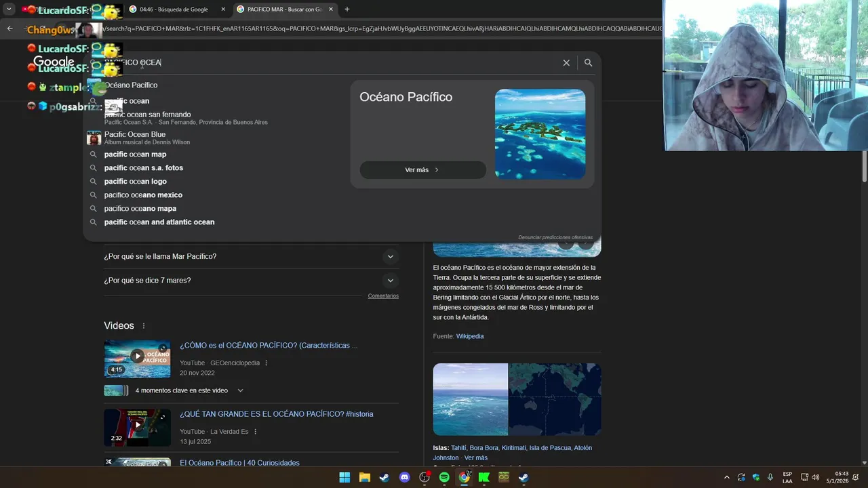
Task: Open the ocean waves image in knowledge panel
Action: [x=470, y=399]
